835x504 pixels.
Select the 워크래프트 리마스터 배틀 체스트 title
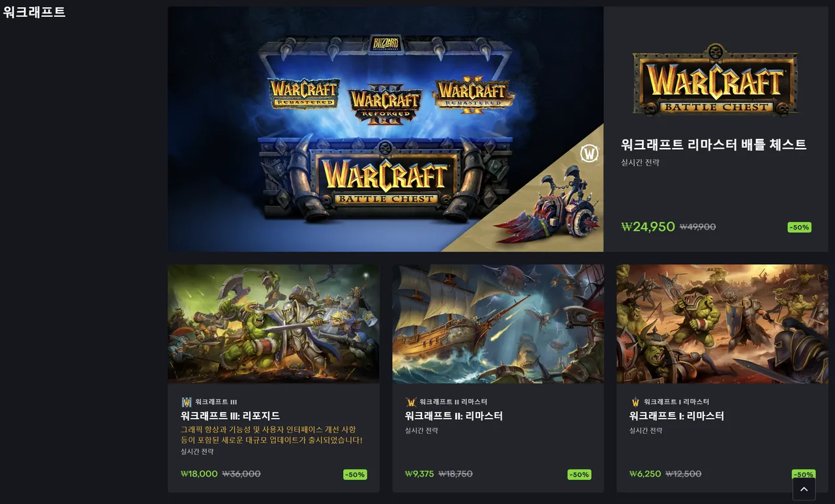point(714,145)
